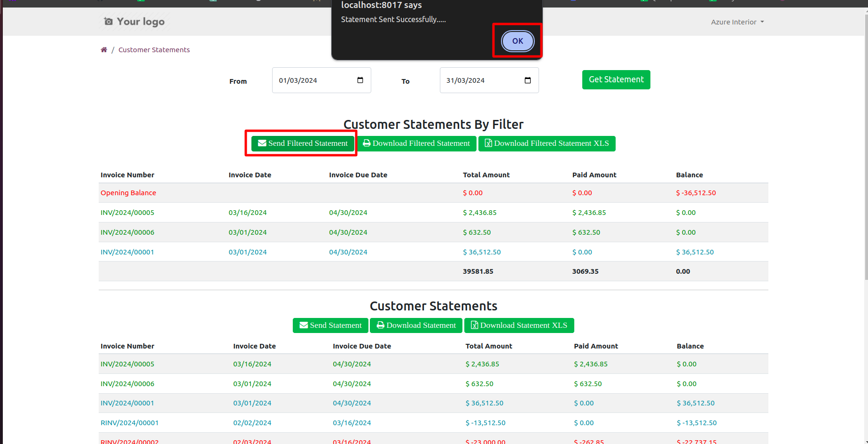Open the To date calendar picker icon
Viewport: 868px width, 444px height.
tap(527, 80)
